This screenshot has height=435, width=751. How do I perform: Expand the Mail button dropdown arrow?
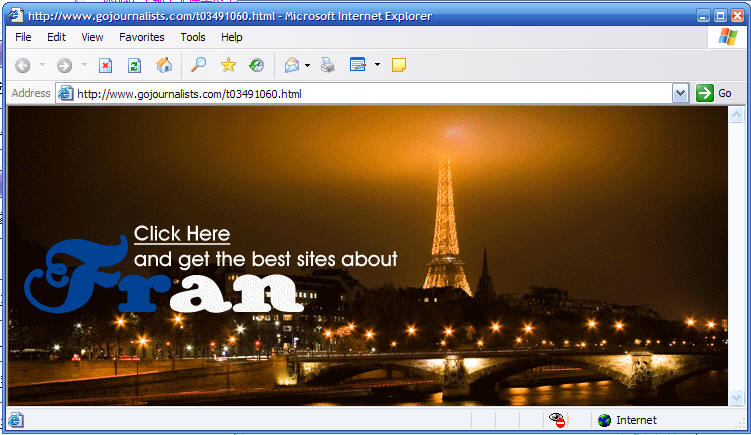click(307, 66)
